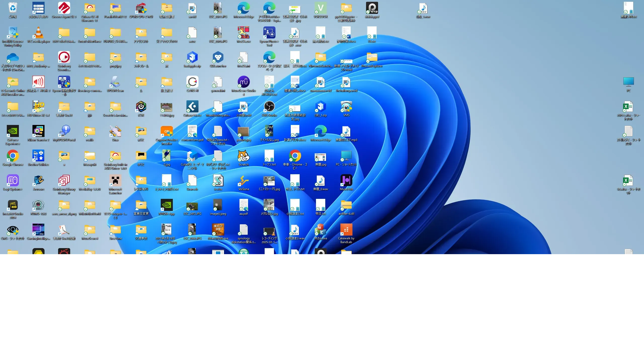Select the EnterFolderName folder
The width and height of the screenshot is (644, 362).
tap(90, 33)
